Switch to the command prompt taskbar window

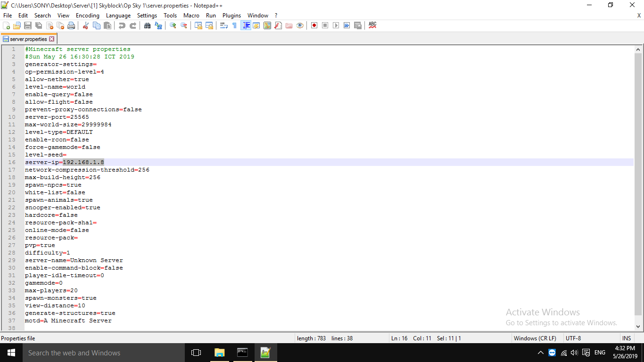(x=242, y=353)
